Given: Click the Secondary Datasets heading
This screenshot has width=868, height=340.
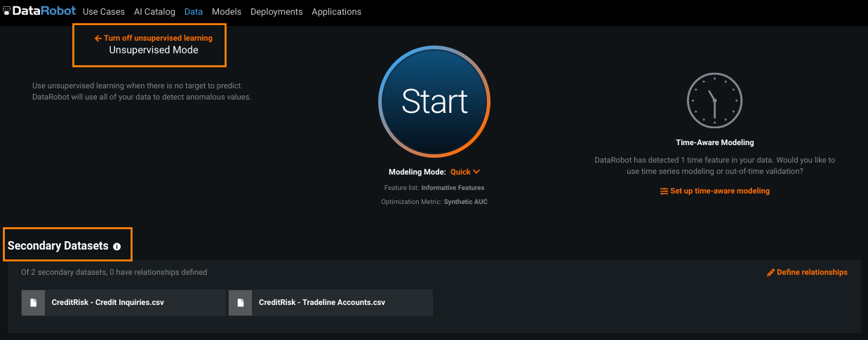Looking at the screenshot, I should point(58,246).
